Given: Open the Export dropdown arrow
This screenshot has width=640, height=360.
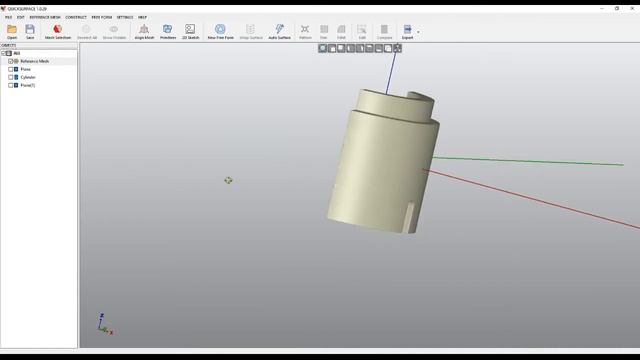Looking at the screenshot, I should (x=418, y=31).
